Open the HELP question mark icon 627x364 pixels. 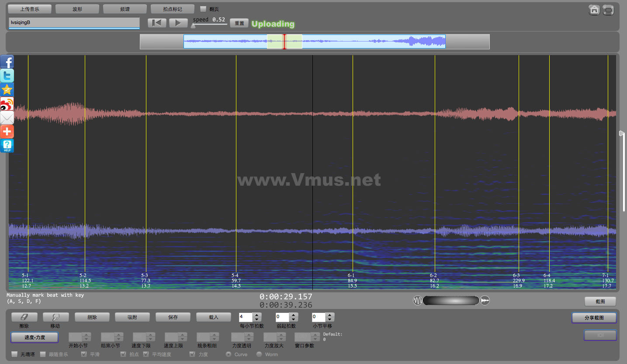(7, 146)
